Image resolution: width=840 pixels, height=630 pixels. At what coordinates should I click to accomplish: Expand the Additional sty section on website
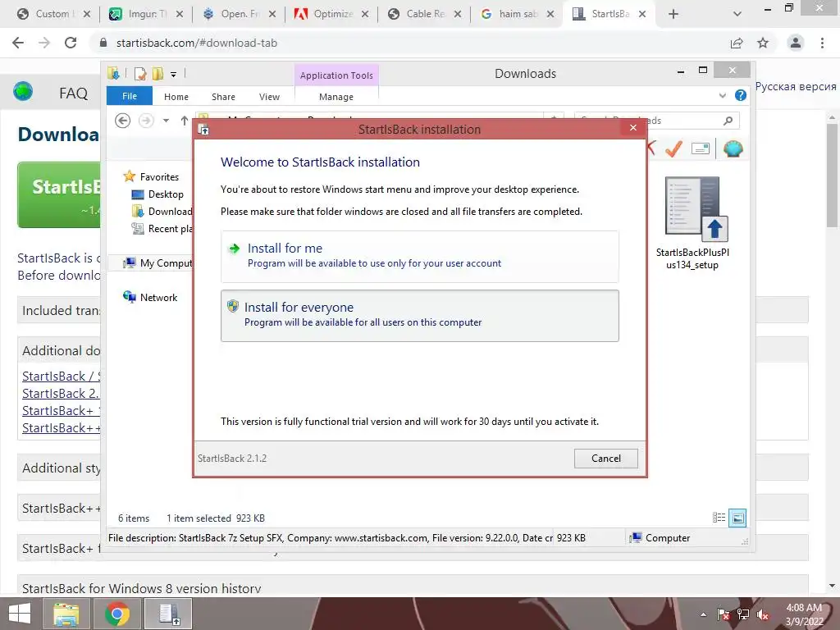[61, 468]
